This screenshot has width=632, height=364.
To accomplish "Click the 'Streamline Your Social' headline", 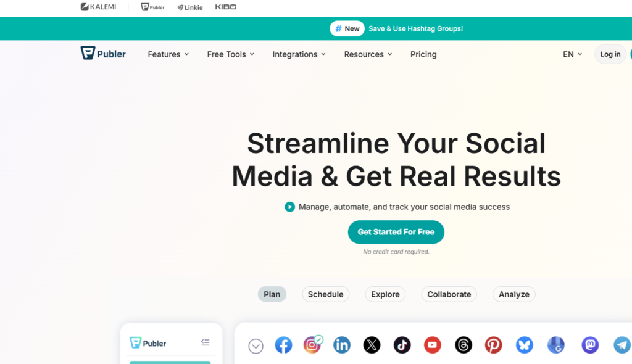I will [396, 143].
